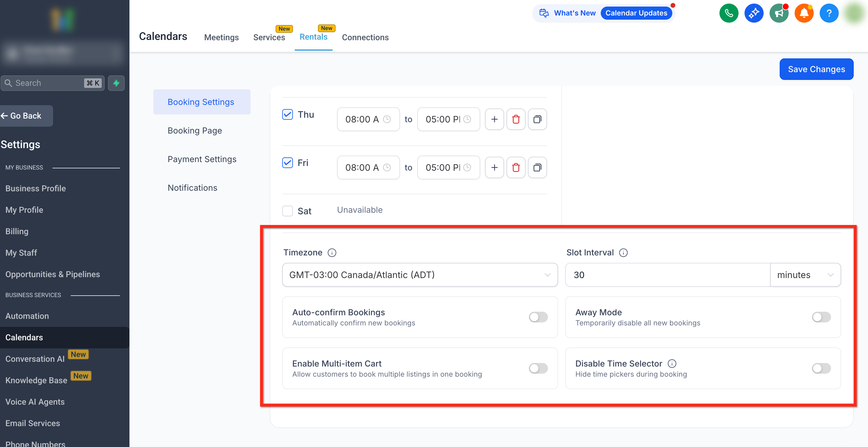Screen dimensions: 868x447
Task: Delete Thursday's time slot with trash icon
Action: [515, 119]
